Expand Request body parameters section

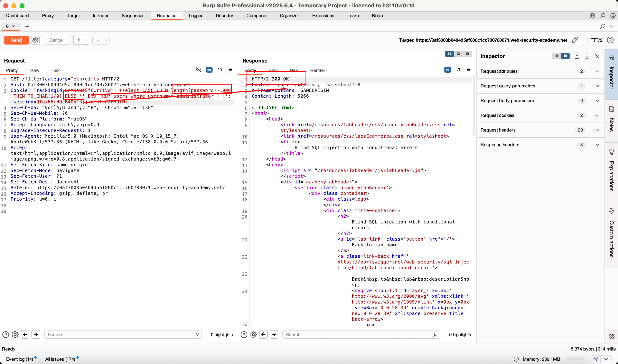541,100
